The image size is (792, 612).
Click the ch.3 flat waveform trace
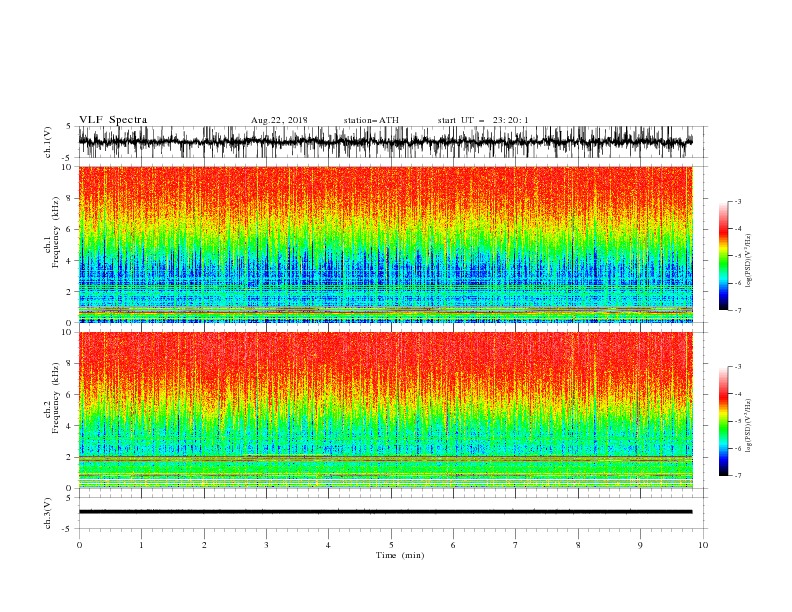point(386,512)
